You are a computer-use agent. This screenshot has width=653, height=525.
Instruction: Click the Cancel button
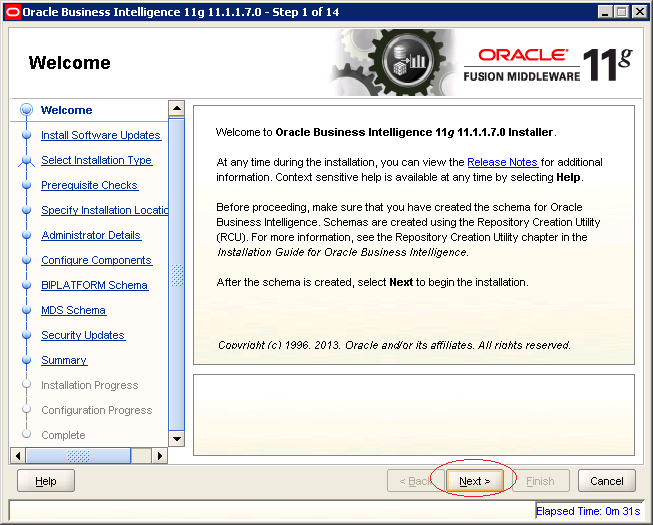point(607,481)
